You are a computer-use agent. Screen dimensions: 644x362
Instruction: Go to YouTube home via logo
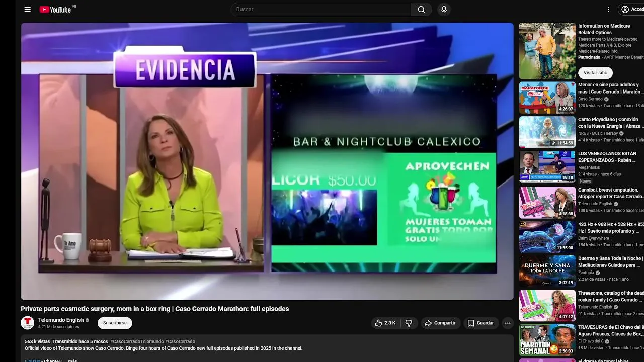point(55,10)
